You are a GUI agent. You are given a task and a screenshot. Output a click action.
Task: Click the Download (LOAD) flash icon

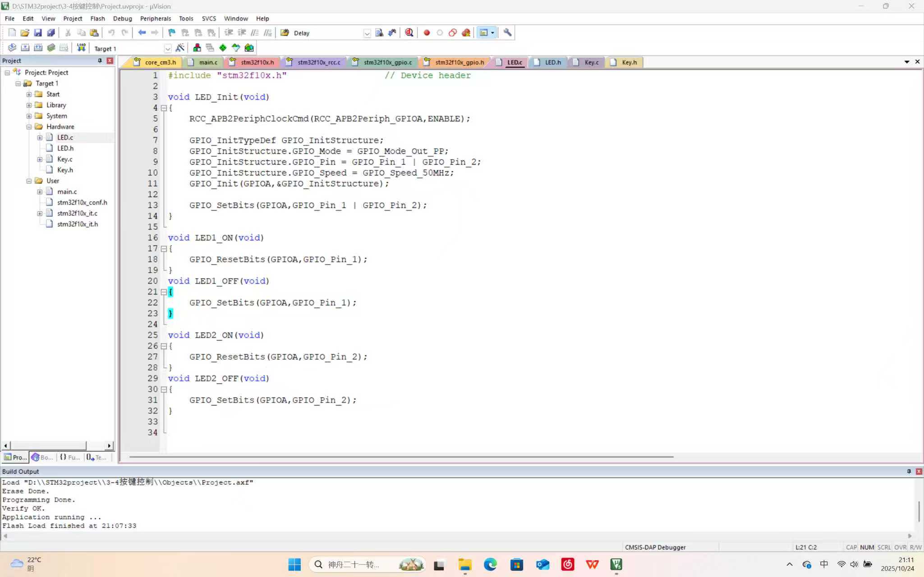(81, 47)
